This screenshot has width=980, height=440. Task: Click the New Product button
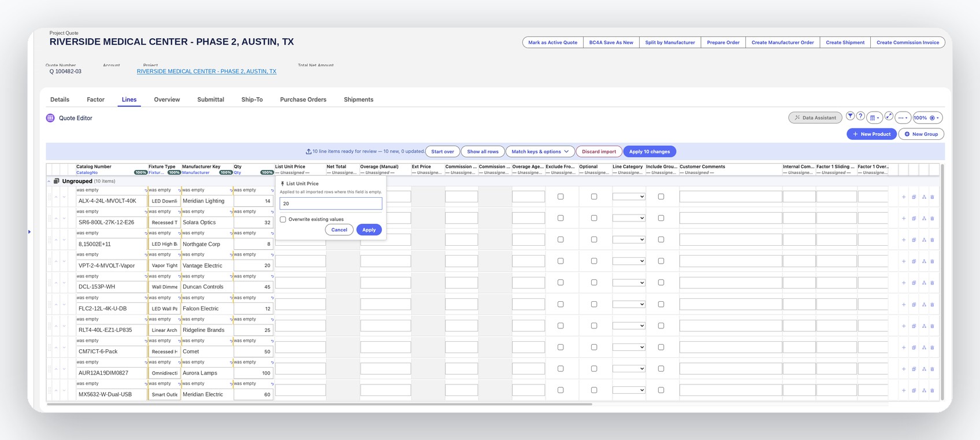pyautogui.click(x=871, y=134)
